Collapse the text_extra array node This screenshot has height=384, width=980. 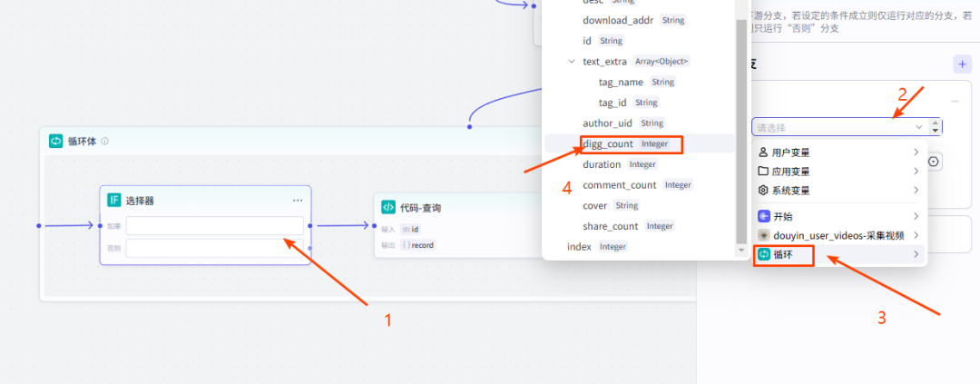click(572, 62)
